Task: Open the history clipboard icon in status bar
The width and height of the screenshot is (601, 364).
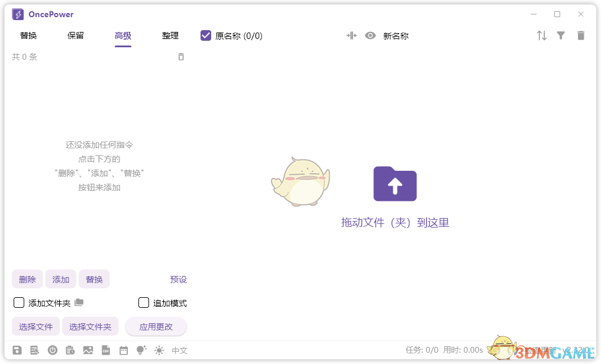Action: [70, 350]
